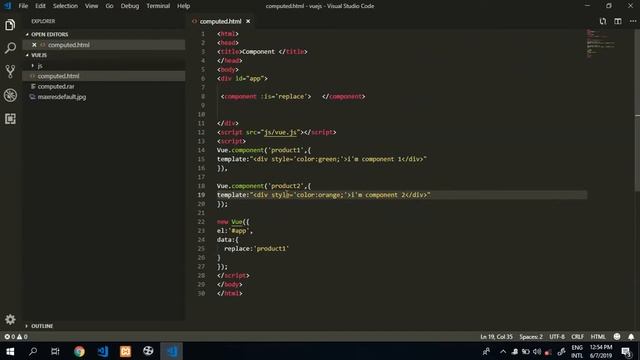Image resolution: width=640 pixels, height=360 pixels.
Task: Open Windows taskbar search
Action: [x=33, y=351]
